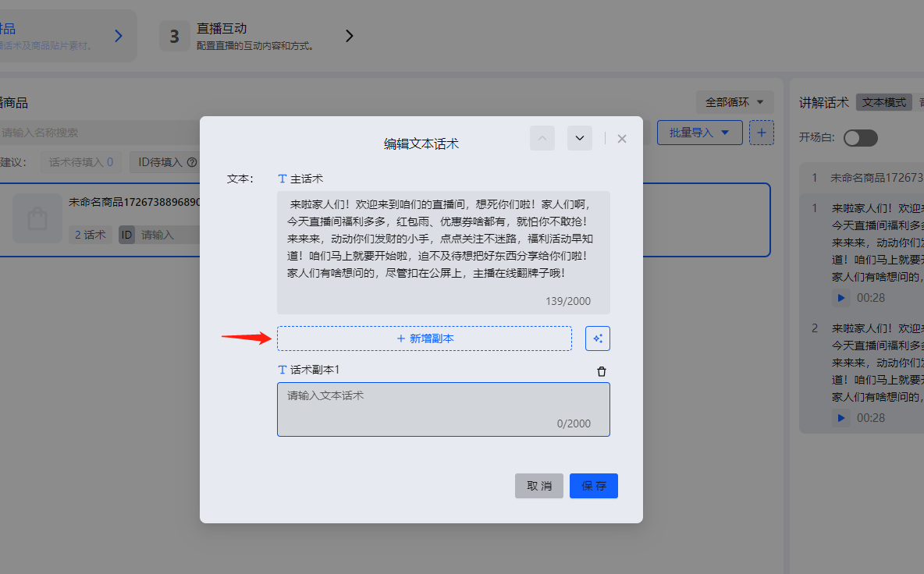Click the plus add product icon
This screenshot has width=924, height=574.
click(x=762, y=133)
